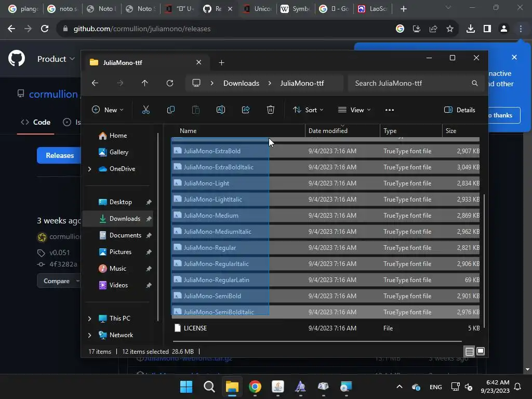
Task: Click the Share icon in Explorer toolbar
Action: pyautogui.click(x=246, y=110)
